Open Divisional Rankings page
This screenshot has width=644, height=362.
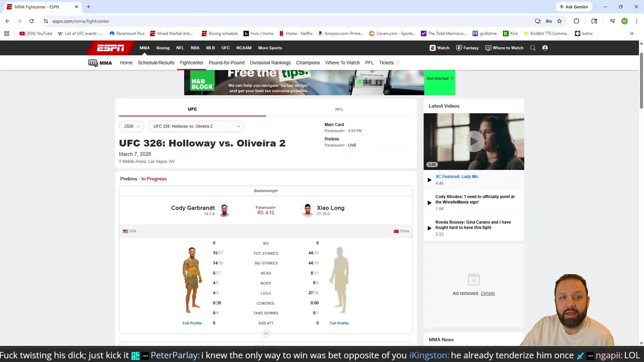click(270, 63)
